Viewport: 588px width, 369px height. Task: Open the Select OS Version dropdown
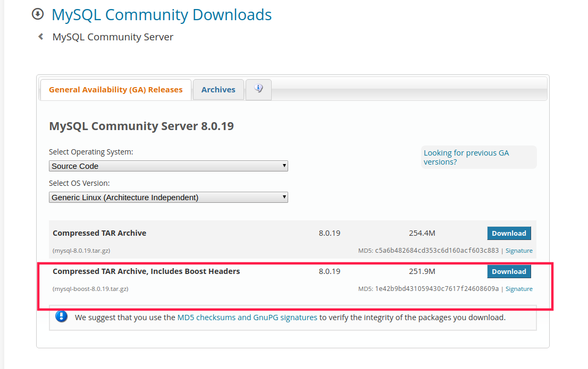pos(169,198)
